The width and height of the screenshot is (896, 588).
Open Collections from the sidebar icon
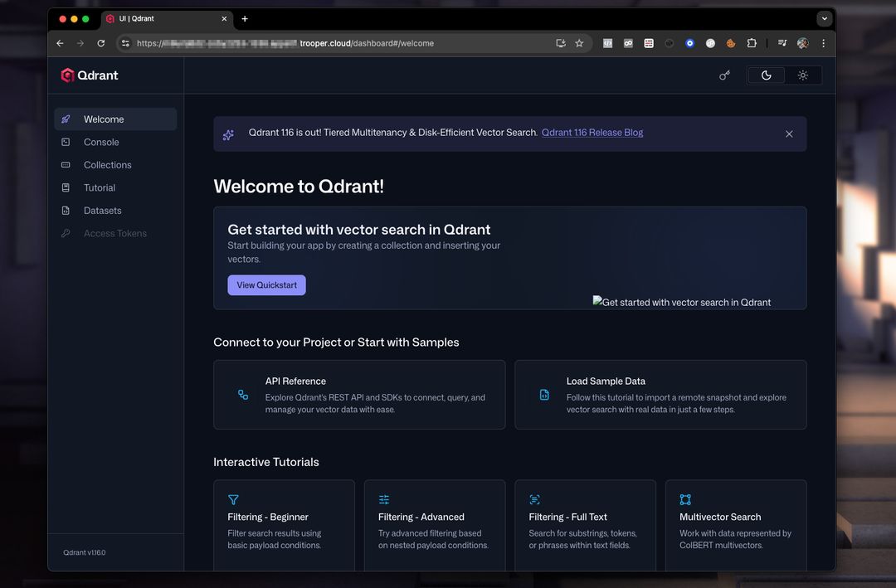pyautogui.click(x=66, y=164)
